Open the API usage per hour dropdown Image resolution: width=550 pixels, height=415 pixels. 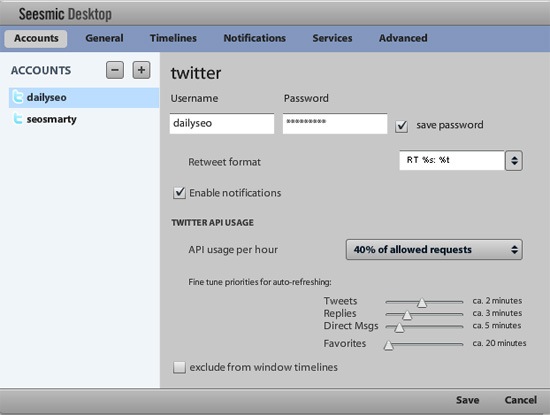pos(434,250)
